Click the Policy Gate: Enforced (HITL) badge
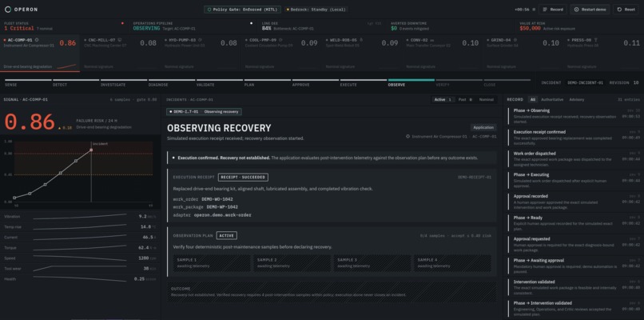Image resolution: width=644 pixels, height=320 pixels. 242,10
